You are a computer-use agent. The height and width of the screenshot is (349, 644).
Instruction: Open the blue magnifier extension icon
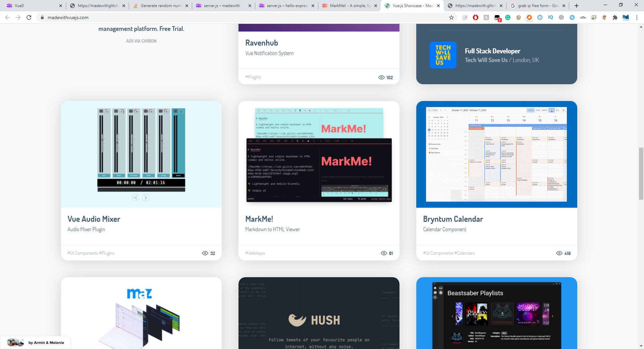(572, 17)
